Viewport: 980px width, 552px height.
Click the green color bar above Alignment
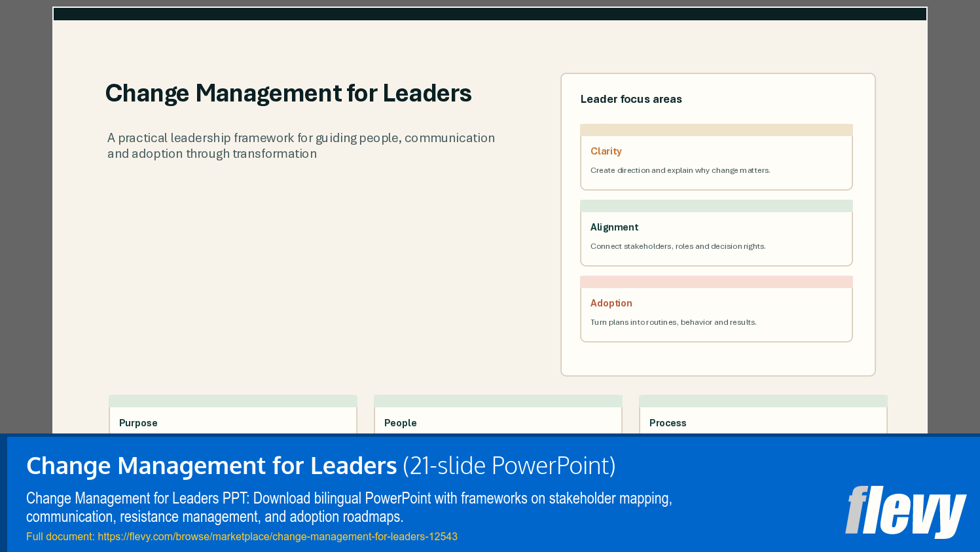[716, 206]
